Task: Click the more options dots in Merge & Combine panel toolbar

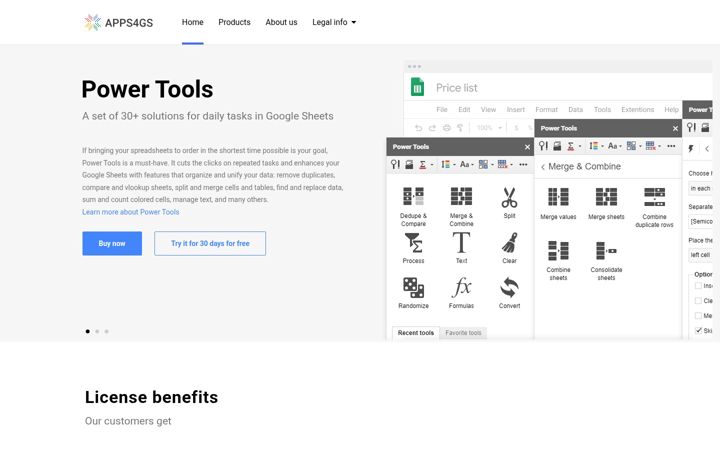Action: [671, 146]
